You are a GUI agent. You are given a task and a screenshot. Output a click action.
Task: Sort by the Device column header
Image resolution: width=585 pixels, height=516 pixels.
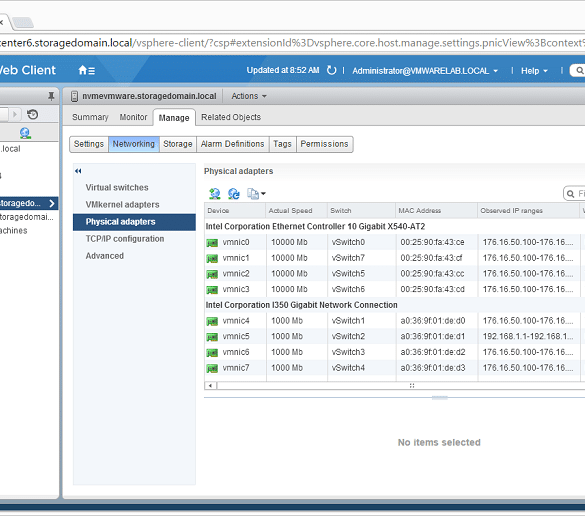(x=235, y=211)
